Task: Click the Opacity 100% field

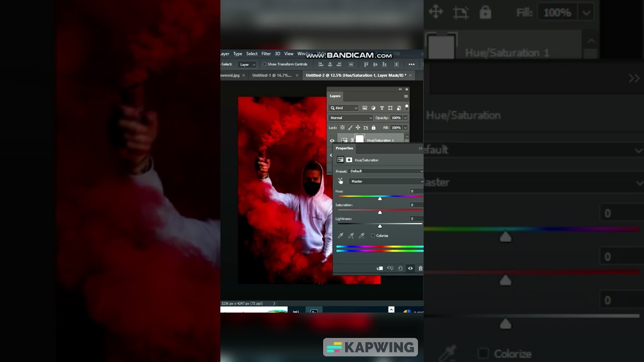Action: coord(396,118)
